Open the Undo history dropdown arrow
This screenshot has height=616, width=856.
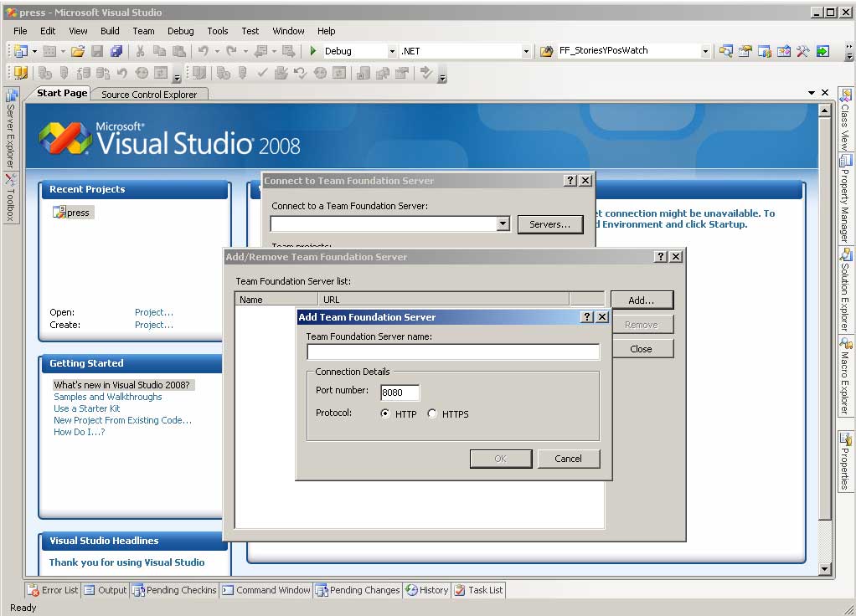217,51
